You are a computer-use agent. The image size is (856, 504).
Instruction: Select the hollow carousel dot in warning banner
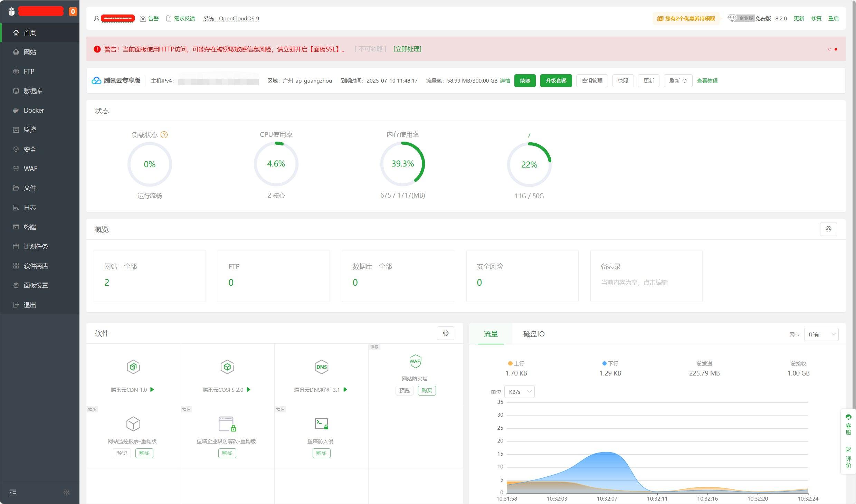coord(829,49)
